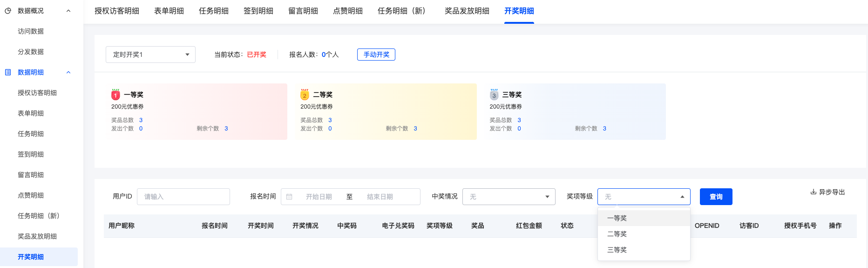Click the first prize red medal icon

115,95
